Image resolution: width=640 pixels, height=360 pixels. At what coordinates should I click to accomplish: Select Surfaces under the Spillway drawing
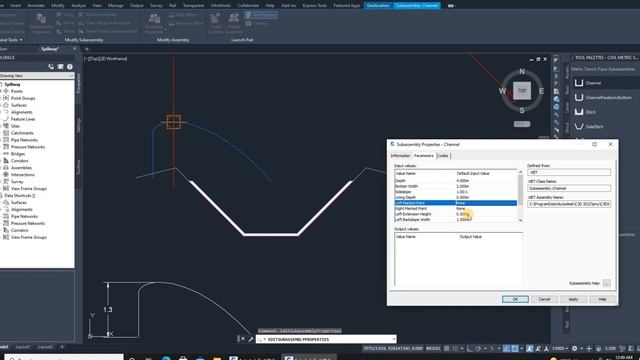pyautogui.click(x=19, y=105)
